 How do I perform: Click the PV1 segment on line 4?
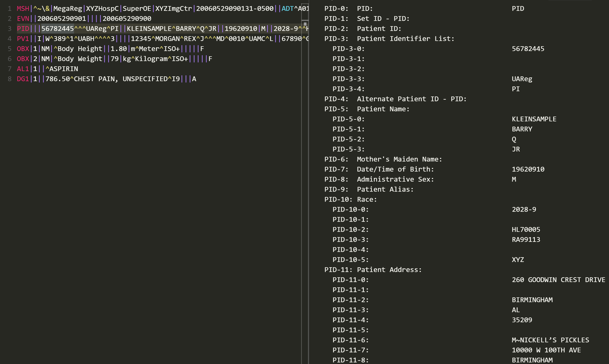point(23,39)
